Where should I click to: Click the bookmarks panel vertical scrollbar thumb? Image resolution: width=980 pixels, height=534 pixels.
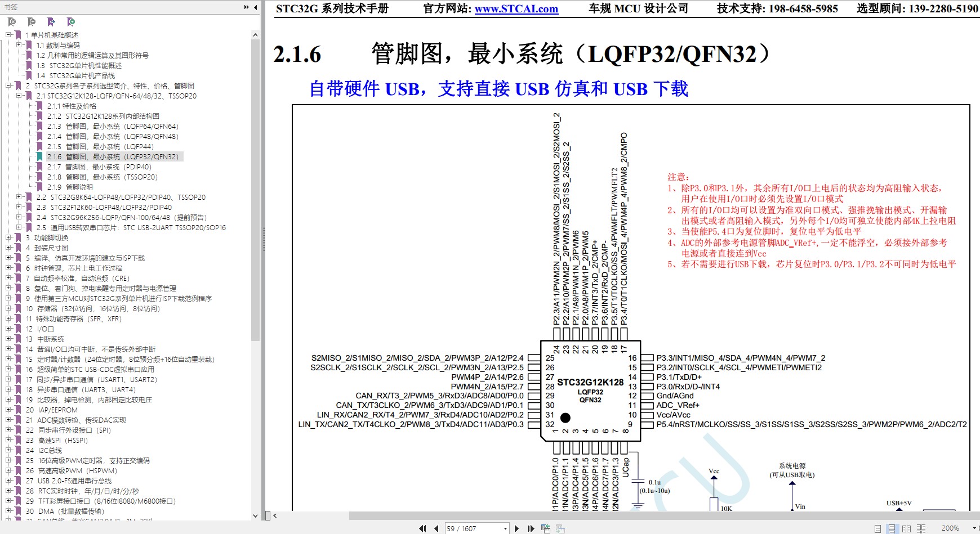[x=255, y=190]
